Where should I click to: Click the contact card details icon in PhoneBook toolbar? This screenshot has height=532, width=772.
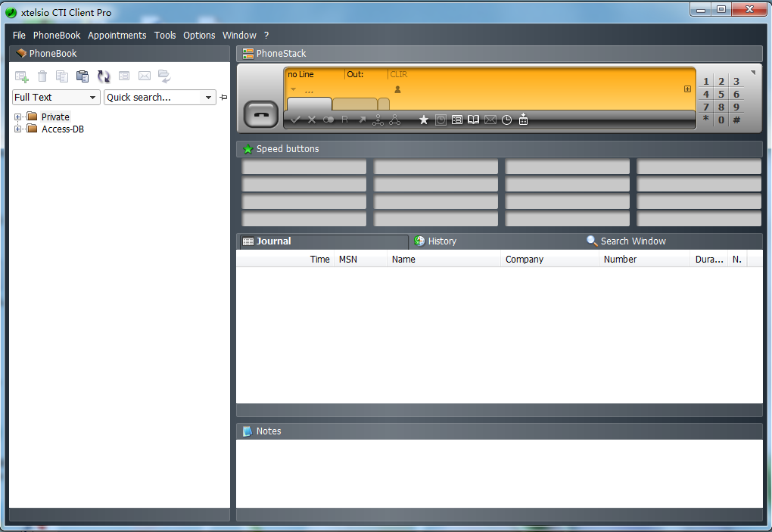coord(124,76)
